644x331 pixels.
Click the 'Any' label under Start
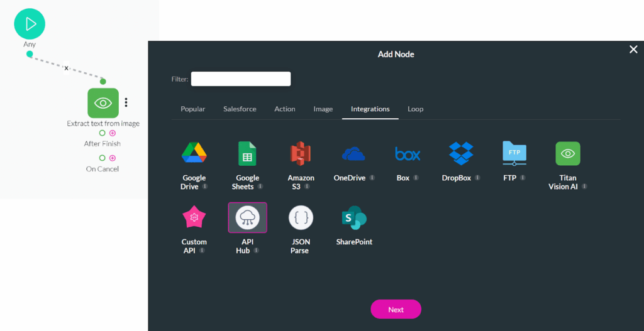point(30,45)
